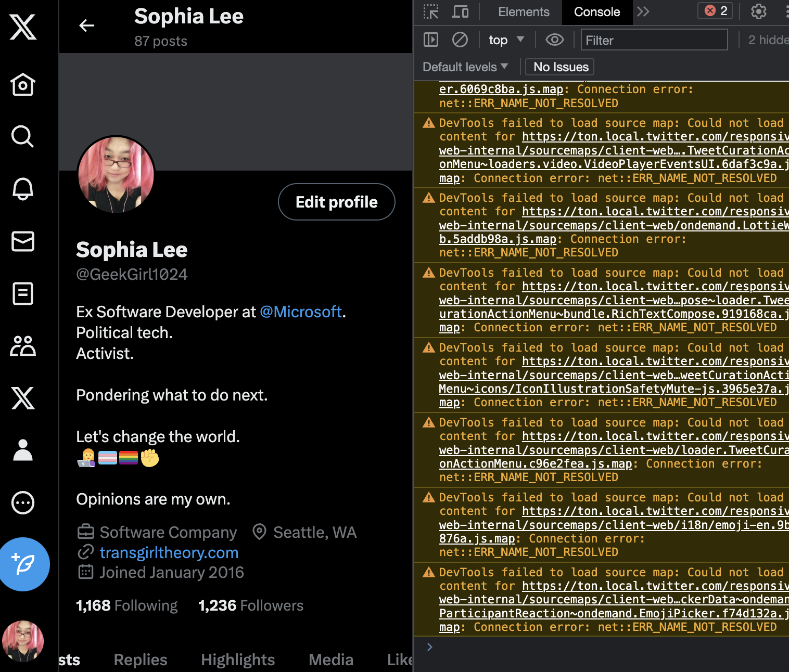Click the Edit profile button
789x672 pixels.
click(x=336, y=202)
